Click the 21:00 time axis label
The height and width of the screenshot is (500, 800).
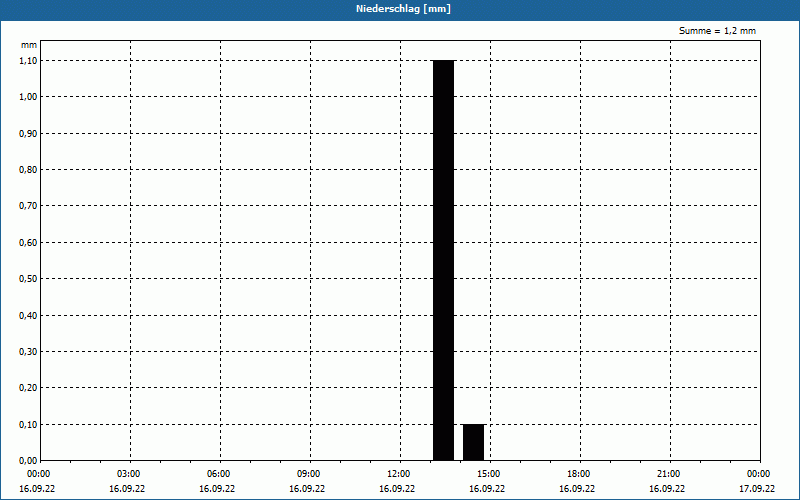(668, 474)
